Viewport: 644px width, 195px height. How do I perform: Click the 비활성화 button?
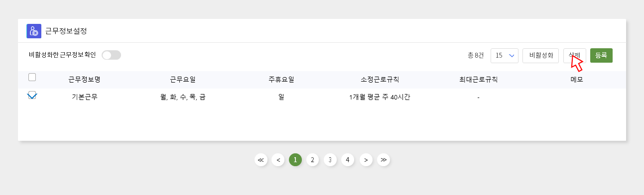541,56
